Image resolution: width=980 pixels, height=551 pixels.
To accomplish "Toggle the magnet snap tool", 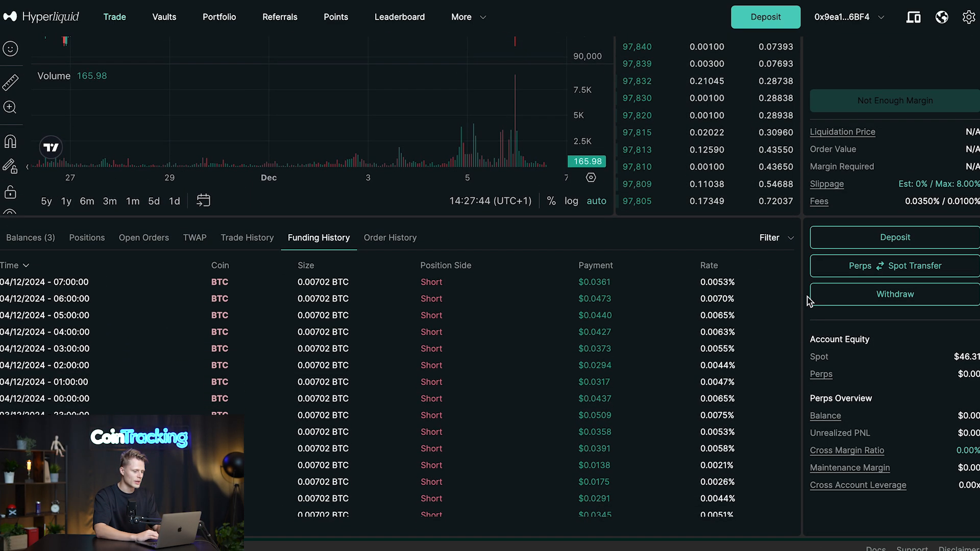I will click(x=10, y=141).
